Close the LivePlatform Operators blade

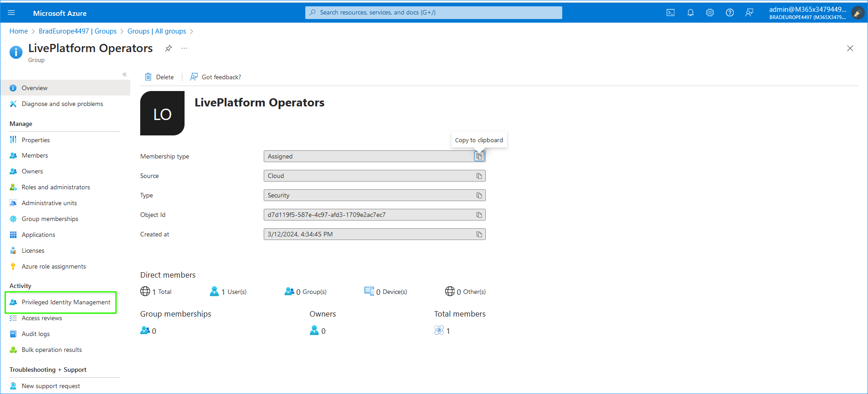click(x=850, y=48)
